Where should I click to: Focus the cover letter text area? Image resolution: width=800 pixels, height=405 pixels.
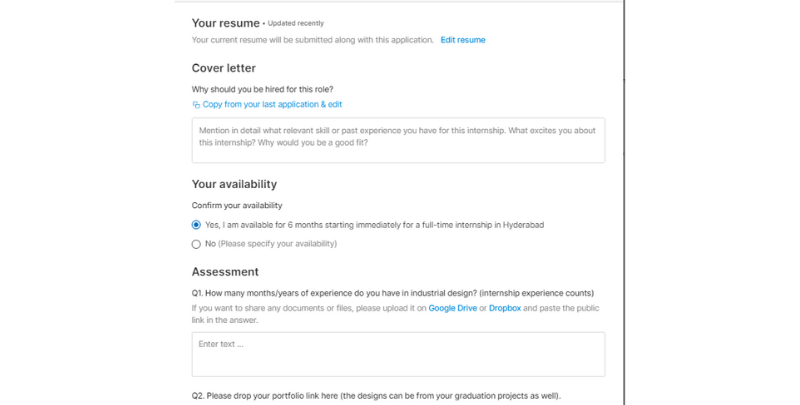398,140
